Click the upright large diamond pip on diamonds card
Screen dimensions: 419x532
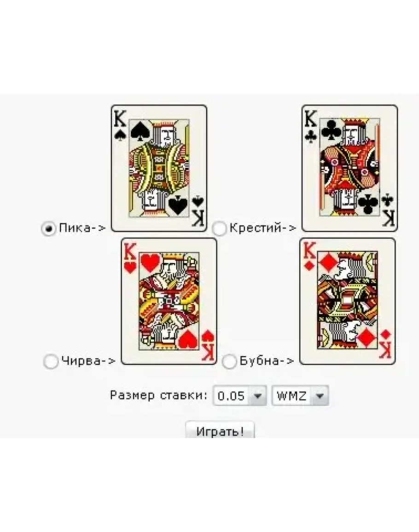[328, 263]
